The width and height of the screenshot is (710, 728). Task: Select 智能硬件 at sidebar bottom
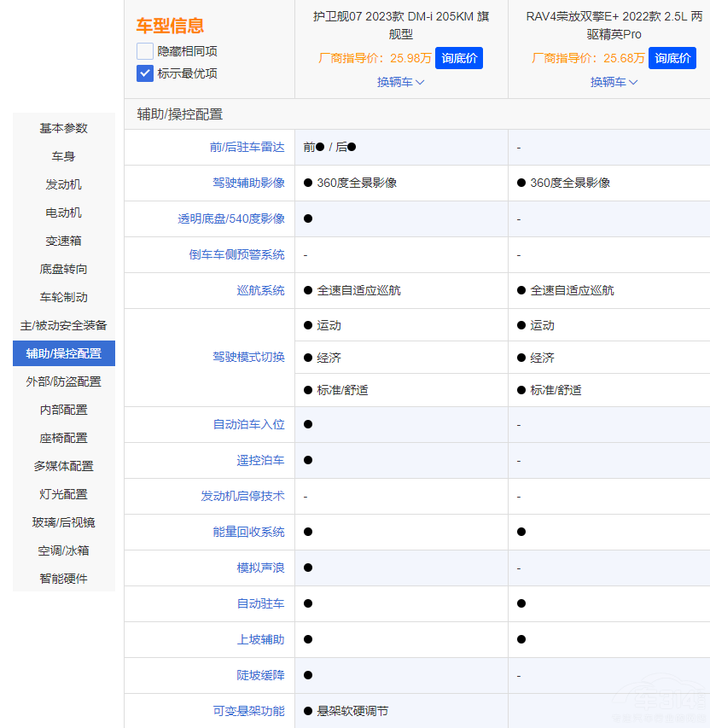[x=63, y=578]
